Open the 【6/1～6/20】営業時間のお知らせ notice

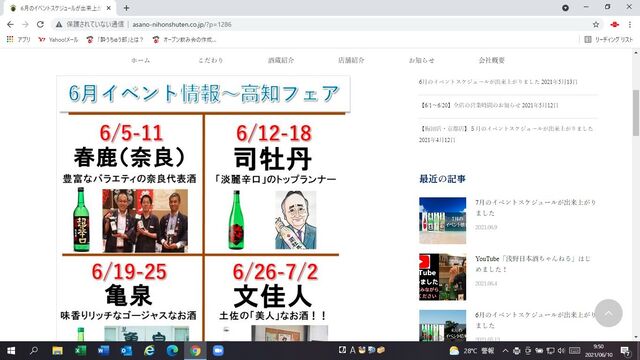[489, 105]
